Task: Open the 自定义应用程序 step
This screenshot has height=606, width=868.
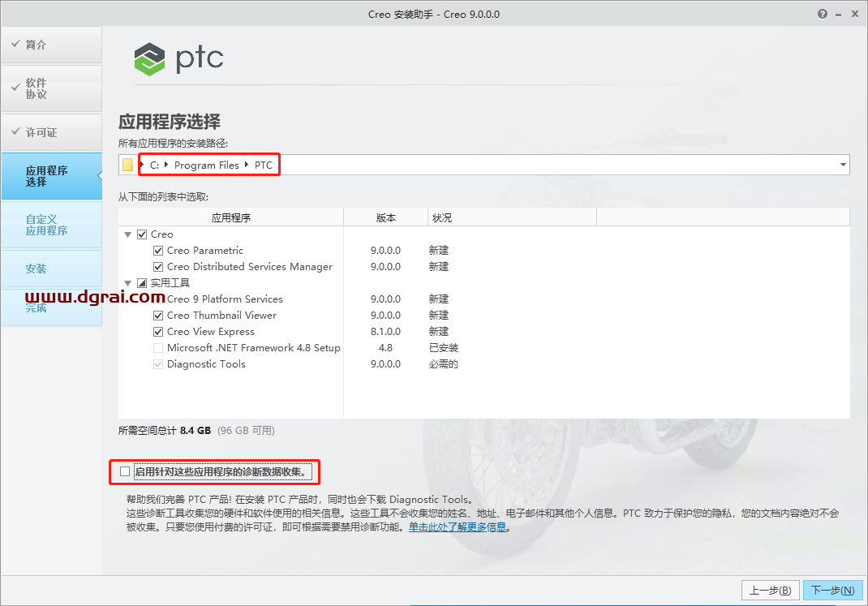Action: (x=51, y=225)
